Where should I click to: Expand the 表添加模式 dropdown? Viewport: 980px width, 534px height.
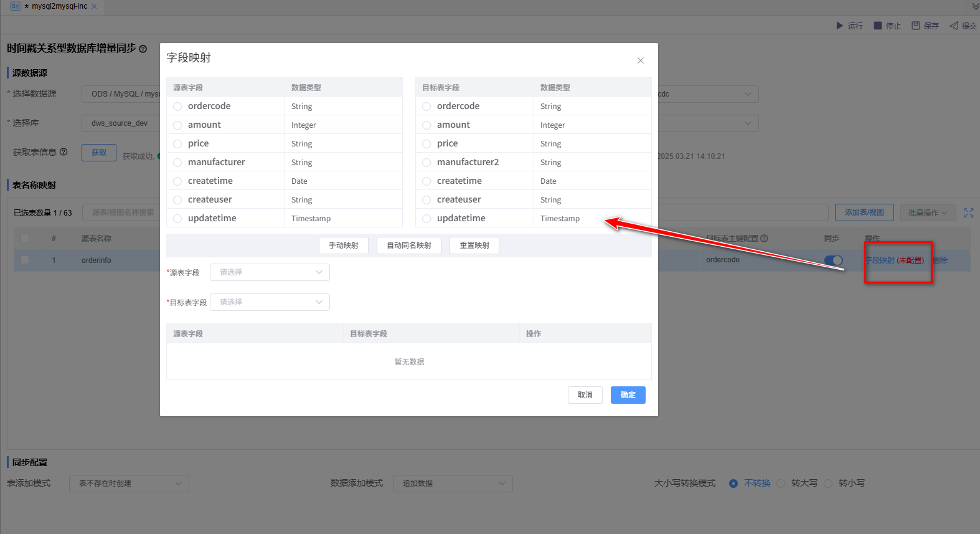[x=129, y=484]
